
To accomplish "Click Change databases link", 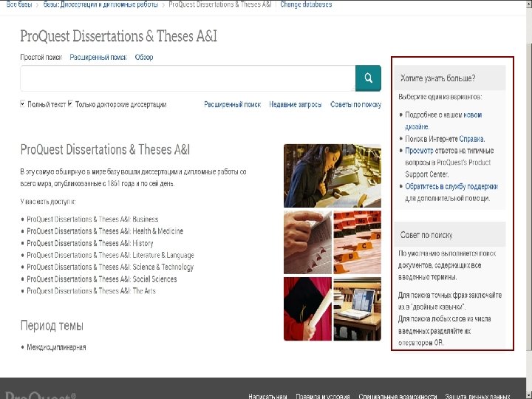I will tap(306, 4).
